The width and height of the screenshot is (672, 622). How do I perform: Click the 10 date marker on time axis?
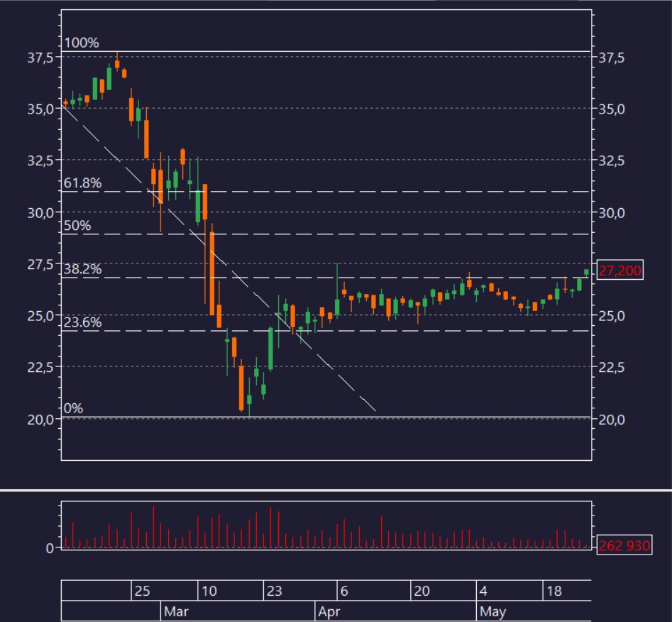[209, 591]
